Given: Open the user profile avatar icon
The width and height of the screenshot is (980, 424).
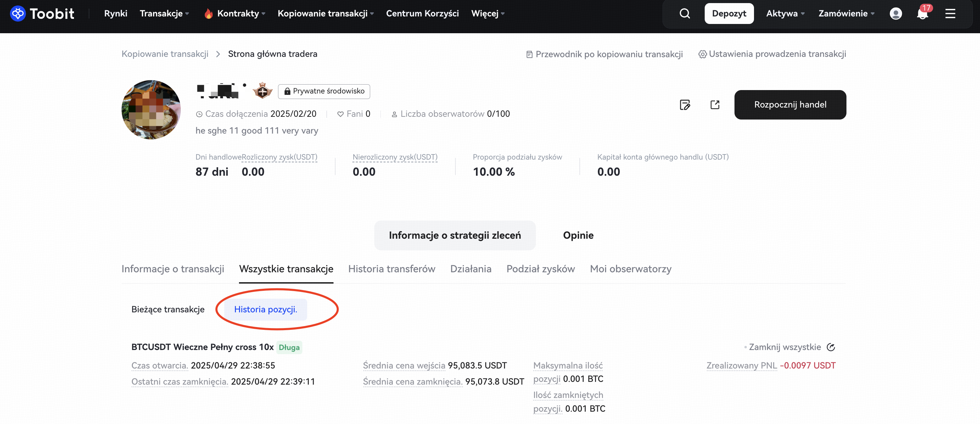Looking at the screenshot, I should point(895,14).
